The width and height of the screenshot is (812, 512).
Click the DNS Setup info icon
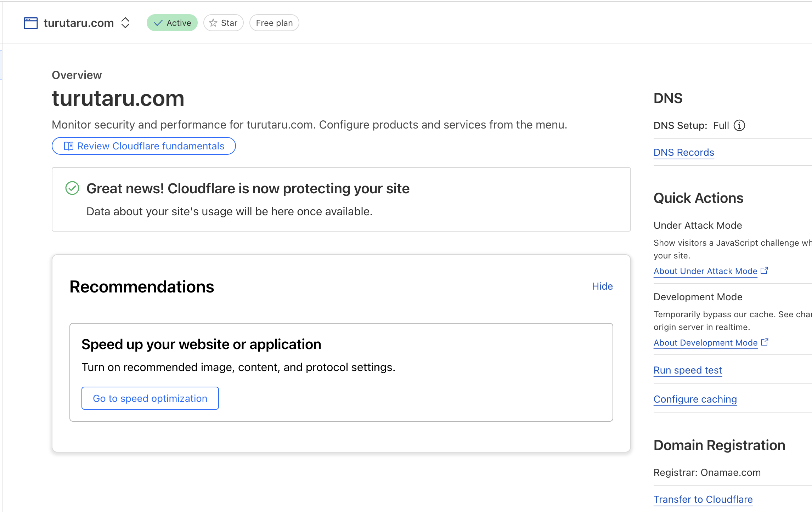739,125
